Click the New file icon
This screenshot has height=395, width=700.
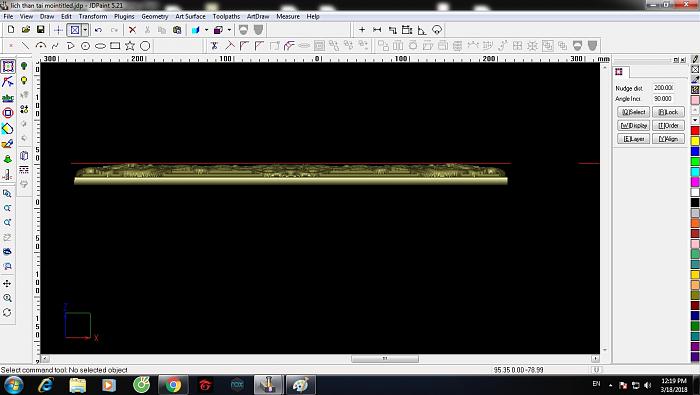[11, 30]
